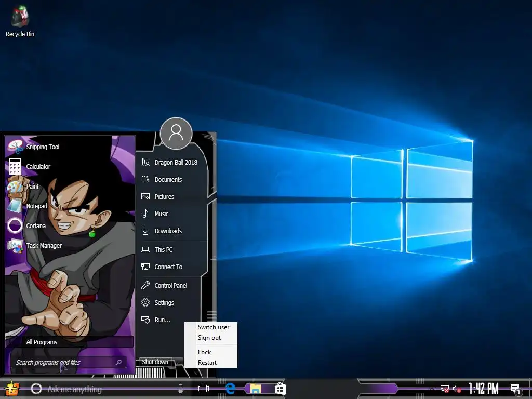The width and height of the screenshot is (532, 399).
Task: Click the network status tray icon
Action: [x=445, y=389]
